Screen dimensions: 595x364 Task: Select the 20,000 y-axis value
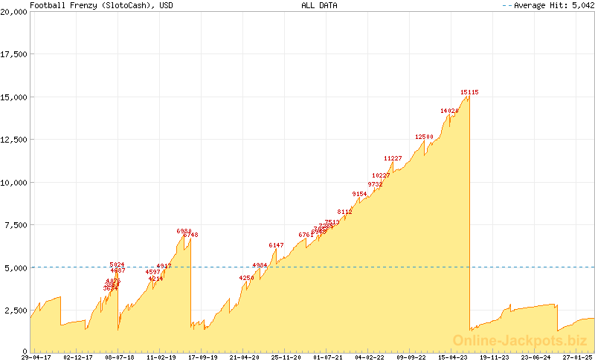coord(14,12)
